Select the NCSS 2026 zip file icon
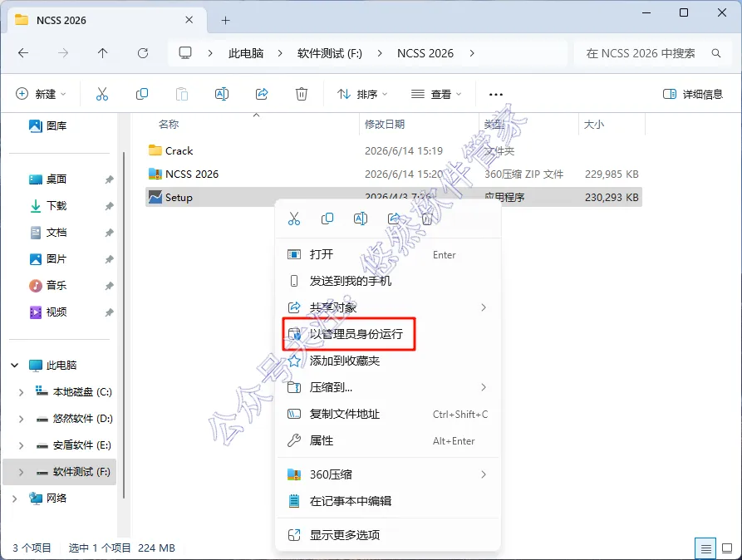The height and width of the screenshot is (560, 742). (x=155, y=174)
